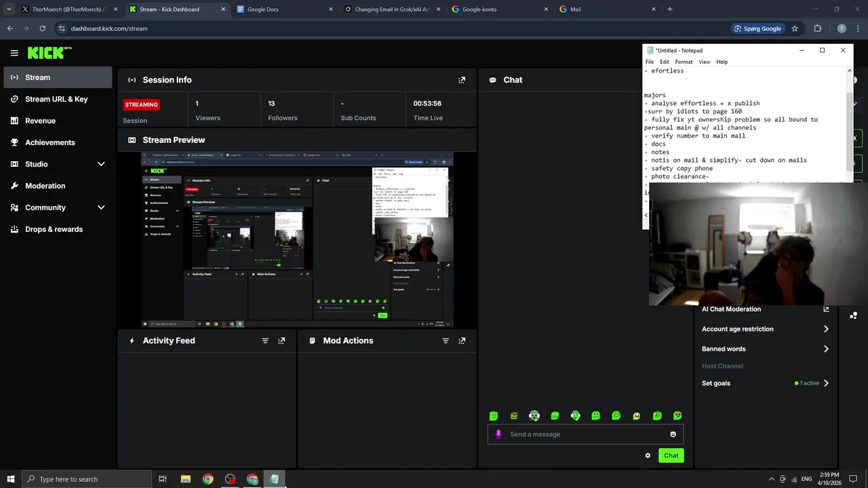Click the Stream Preview video thumbnail
The width and height of the screenshot is (868, 488).
(x=297, y=240)
